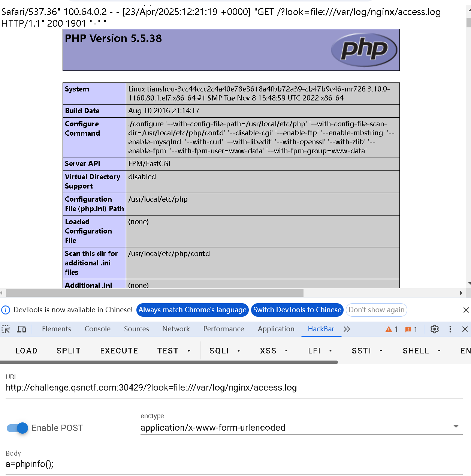Image resolution: width=471 pixels, height=476 pixels.
Task: Click the EXECUTE button in HackBar
Action: pyautogui.click(x=119, y=351)
